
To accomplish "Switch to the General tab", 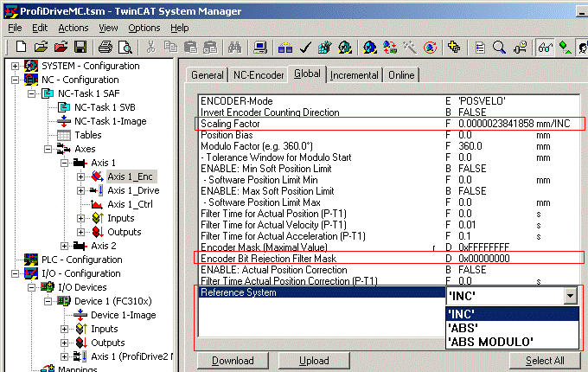I will (x=208, y=75).
